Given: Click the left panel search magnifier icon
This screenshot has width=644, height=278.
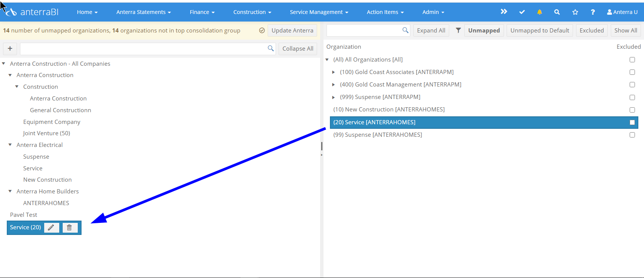Looking at the screenshot, I should coord(271,48).
